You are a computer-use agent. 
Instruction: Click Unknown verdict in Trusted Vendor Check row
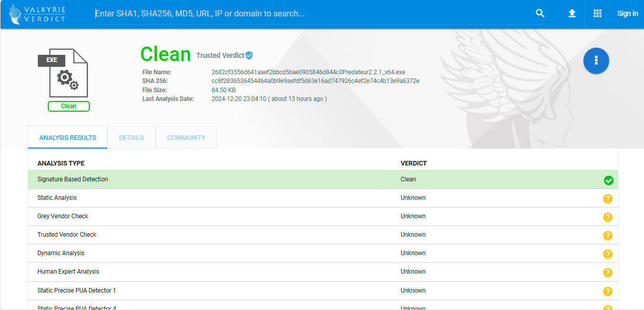click(413, 235)
